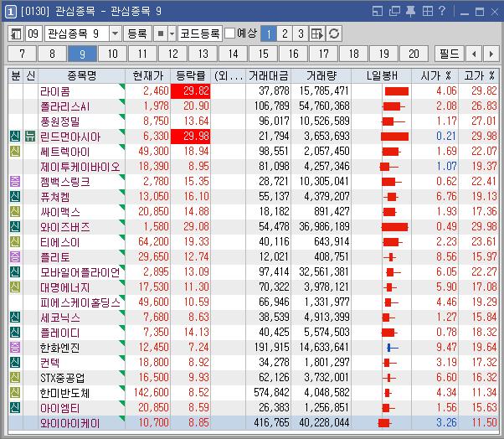Viewport: 504px width, 439px height.
Task: Click the 코드등록 button
Action: click(x=200, y=34)
